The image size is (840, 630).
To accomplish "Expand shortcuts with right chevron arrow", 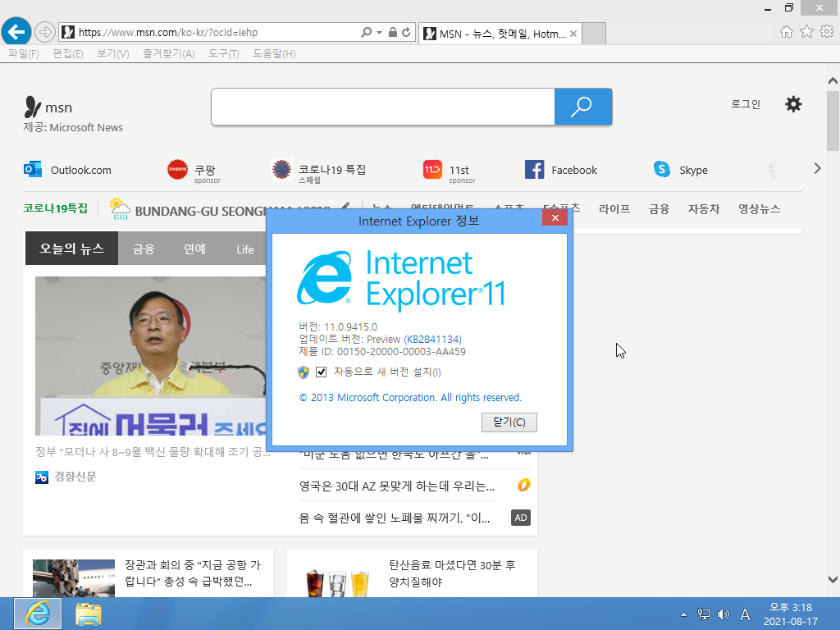I will pos(818,168).
